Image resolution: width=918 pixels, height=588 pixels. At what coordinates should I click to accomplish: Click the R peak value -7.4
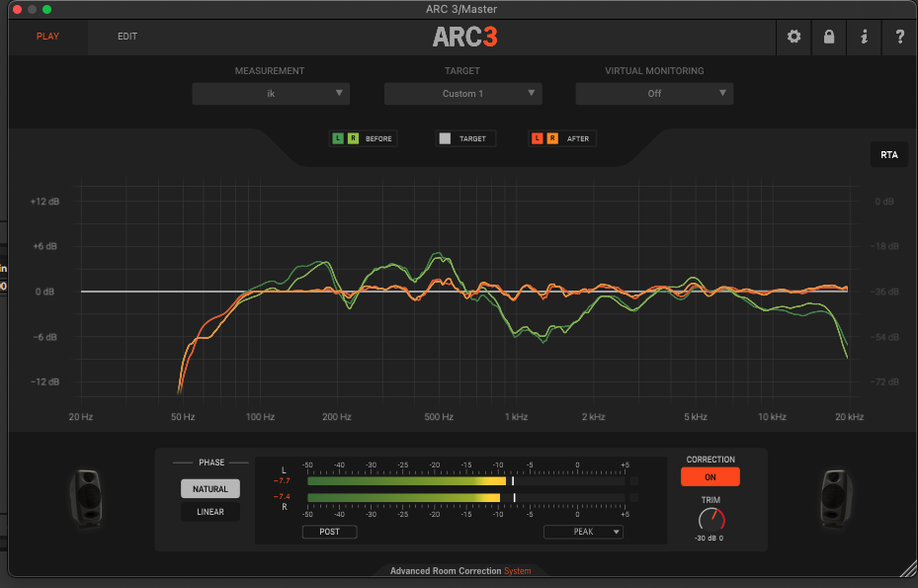click(x=282, y=497)
